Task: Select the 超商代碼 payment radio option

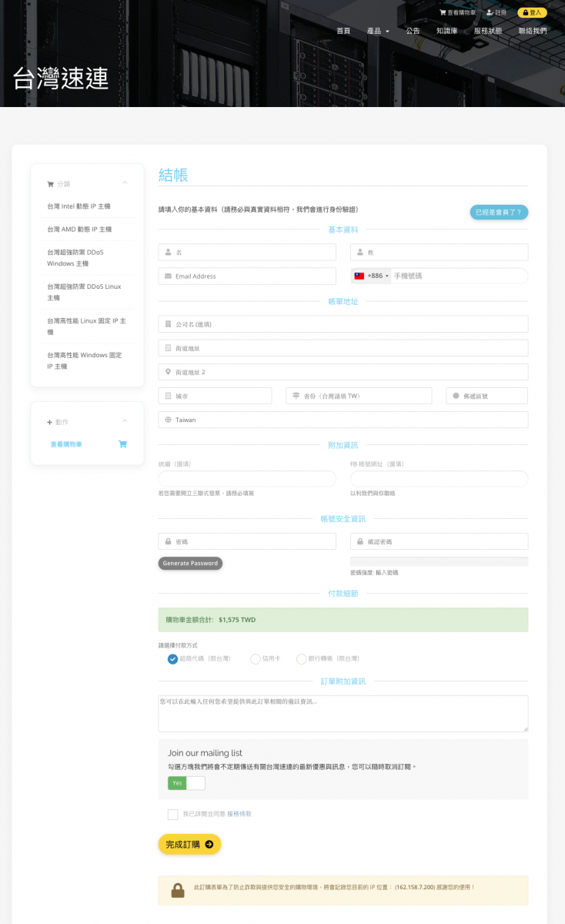Action: coord(172,659)
